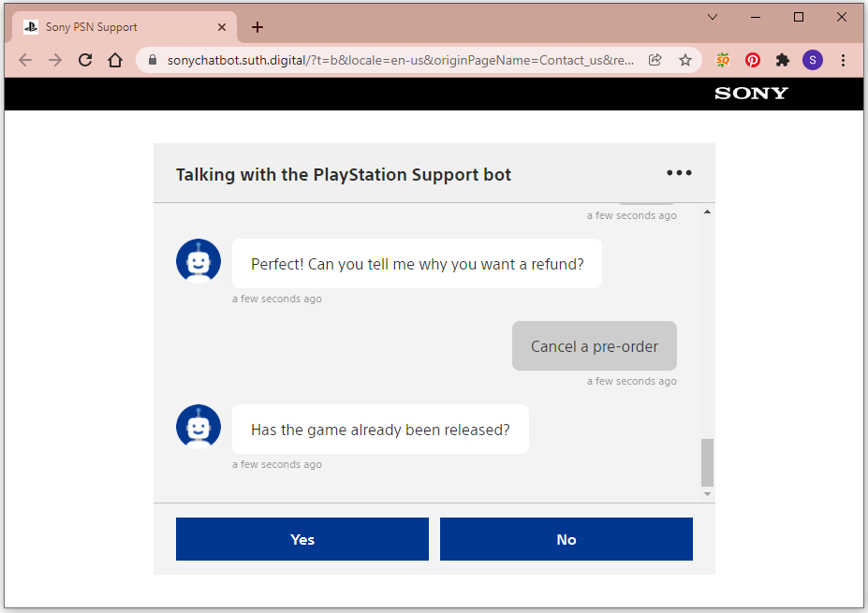This screenshot has height=613, width=868.
Task: Go forward to the next page
Action: click(55, 60)
